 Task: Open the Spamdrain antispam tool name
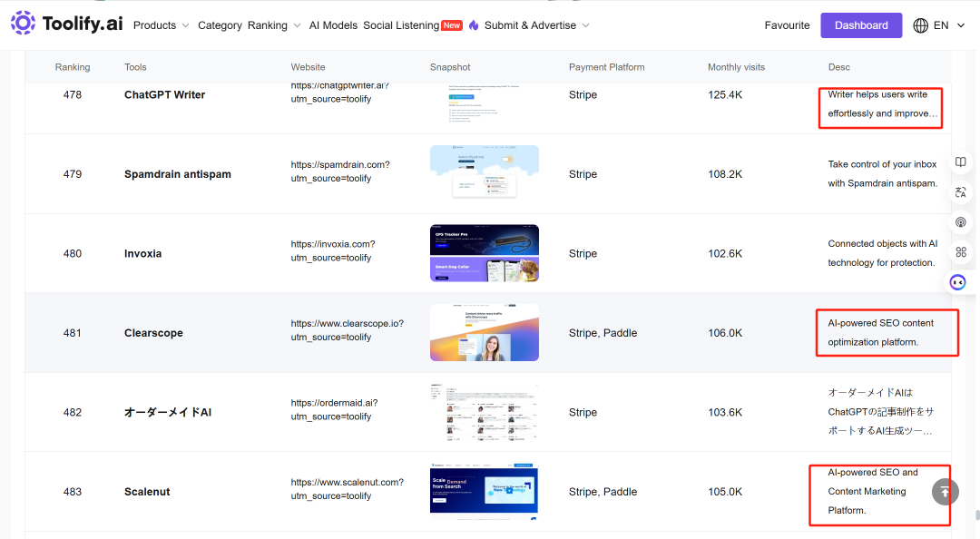(x=178, y=174)
